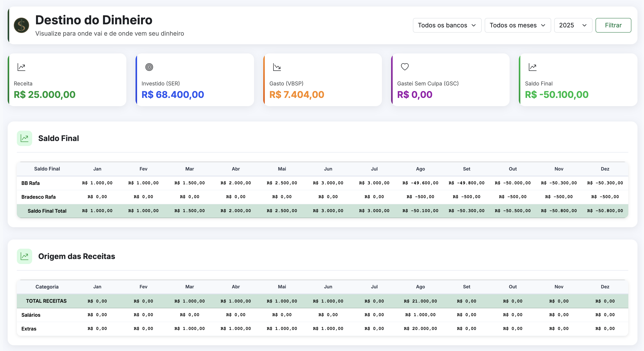Image resolution: width=644 pixels, height=351 pixels.
Task: Click the Filtrar button
Action: point(613,25)
